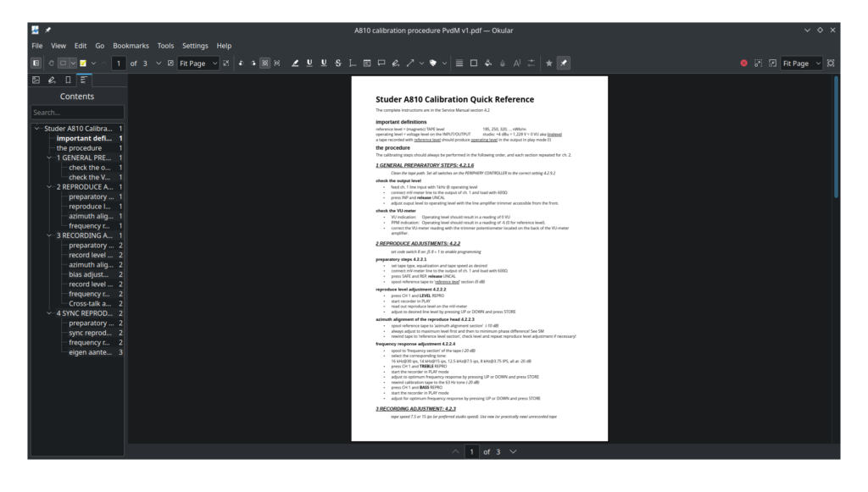The width and height of the screenshot is (868, 492).
Task: Open the annotation border color picker
Action: click(x=473, y=64)
